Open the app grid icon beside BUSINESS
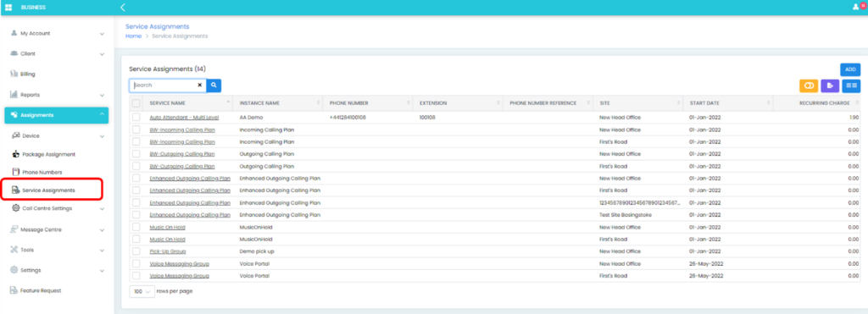 pos(8,7)
